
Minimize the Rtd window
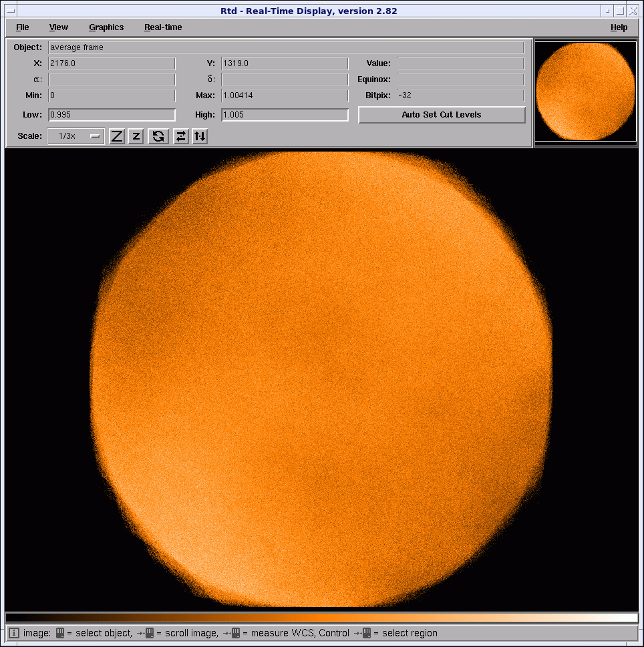coord(607,11)
